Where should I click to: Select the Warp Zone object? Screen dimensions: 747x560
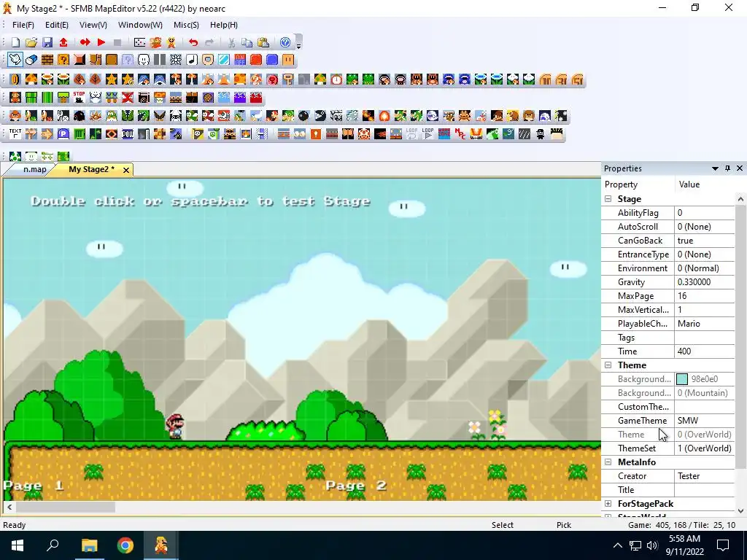(x=444, y=134)
